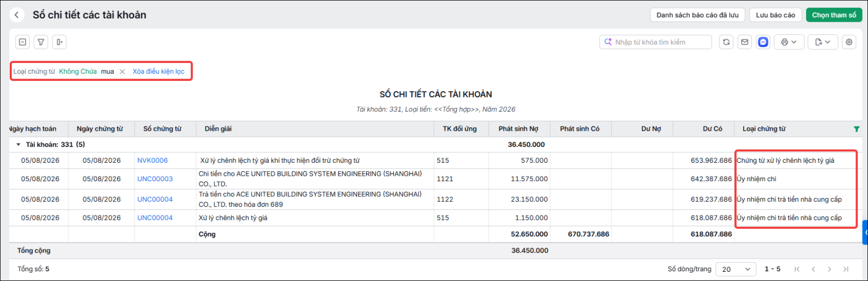868x281 pixels.
Task: Open voucher NVK0006 link
Action: pos(152,161)
